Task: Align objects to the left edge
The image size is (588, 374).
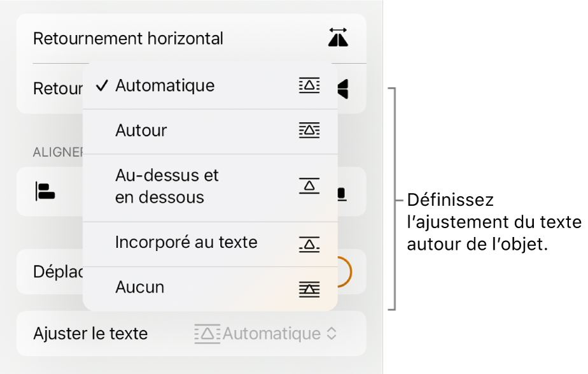Action: coord(45,191)
